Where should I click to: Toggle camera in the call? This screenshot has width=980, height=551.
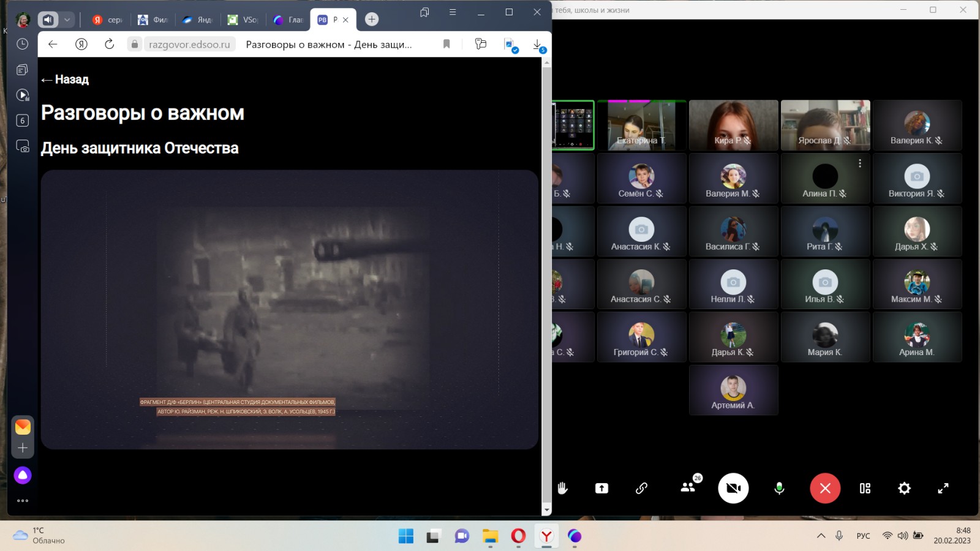[733, 488]
